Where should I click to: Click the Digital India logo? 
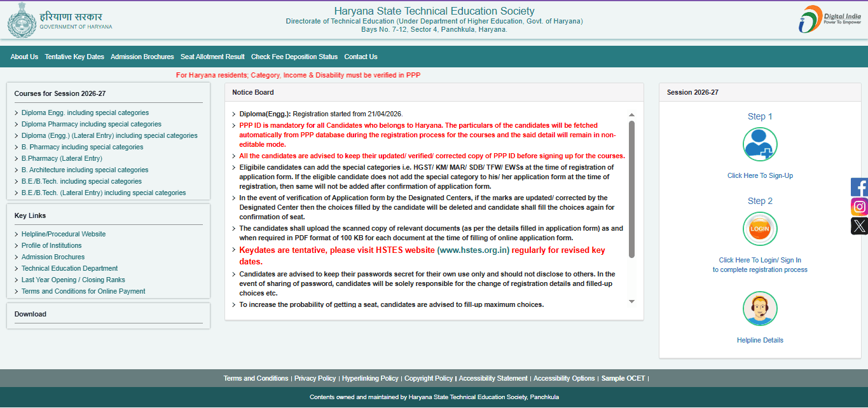[829, 19]
